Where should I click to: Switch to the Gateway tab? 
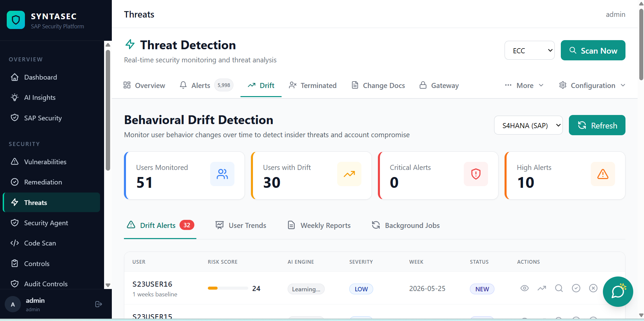439,86
